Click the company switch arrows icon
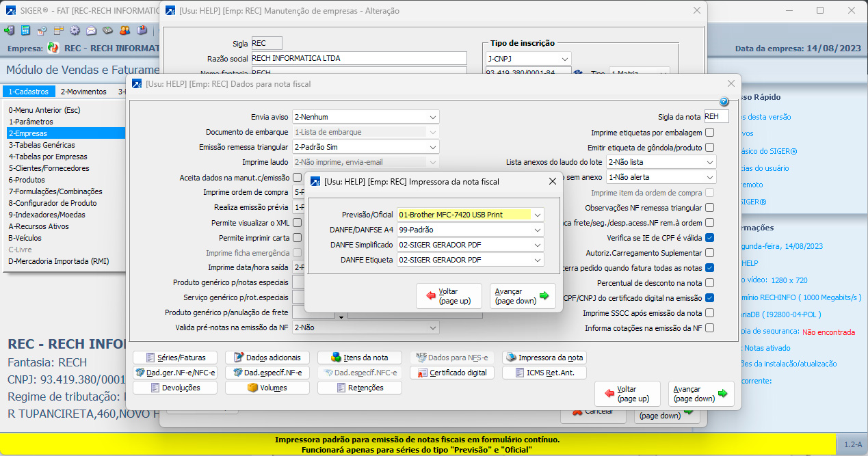Screen dimensions: 868x456 tap(53, 49)
